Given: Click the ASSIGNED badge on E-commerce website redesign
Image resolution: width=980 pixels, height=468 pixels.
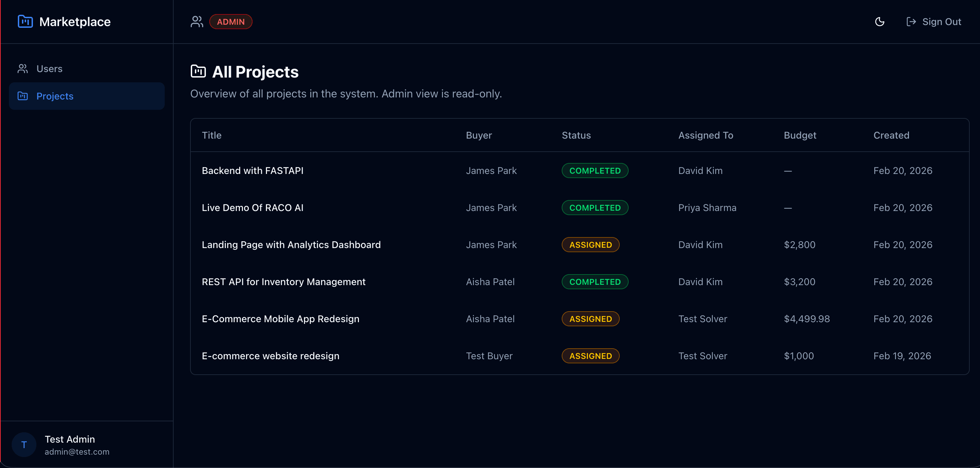Looking at the screenshot, I should 591,356.
